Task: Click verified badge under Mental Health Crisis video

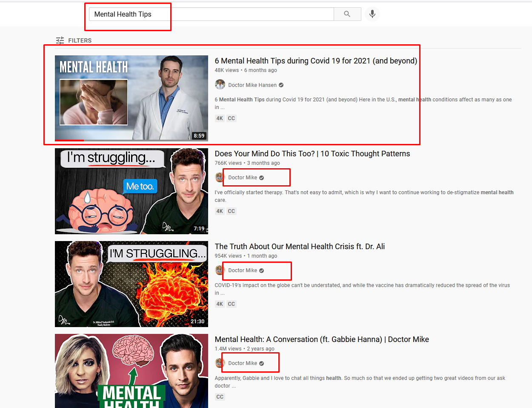Action: [262, 271]
